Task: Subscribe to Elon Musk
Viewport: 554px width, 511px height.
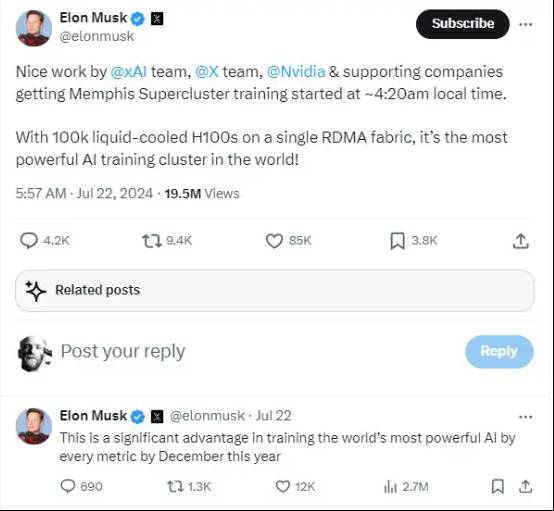Action: pos(462,24)
